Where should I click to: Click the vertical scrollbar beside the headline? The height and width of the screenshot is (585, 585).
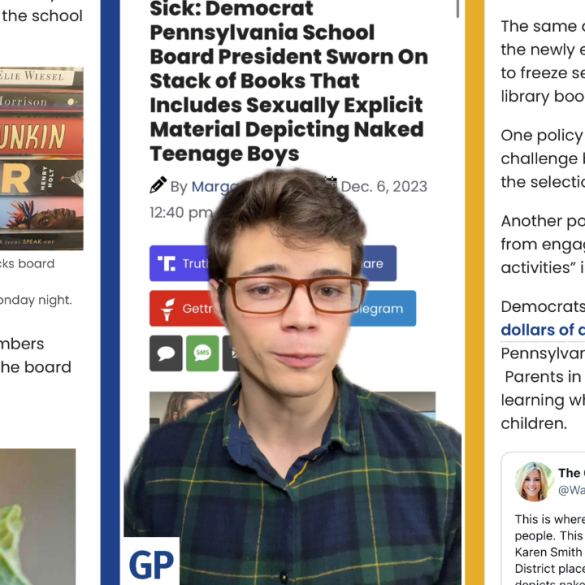point(458,9)
